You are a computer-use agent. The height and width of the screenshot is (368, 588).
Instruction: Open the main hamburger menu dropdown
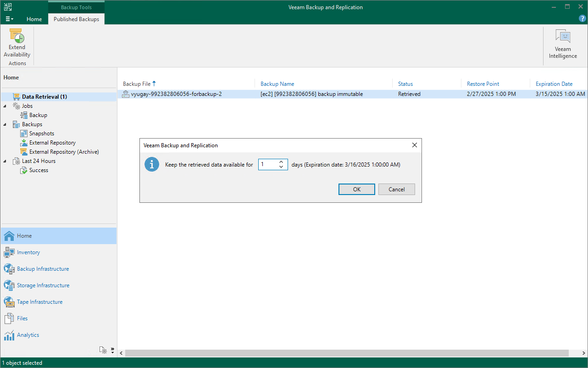[9, 19]
